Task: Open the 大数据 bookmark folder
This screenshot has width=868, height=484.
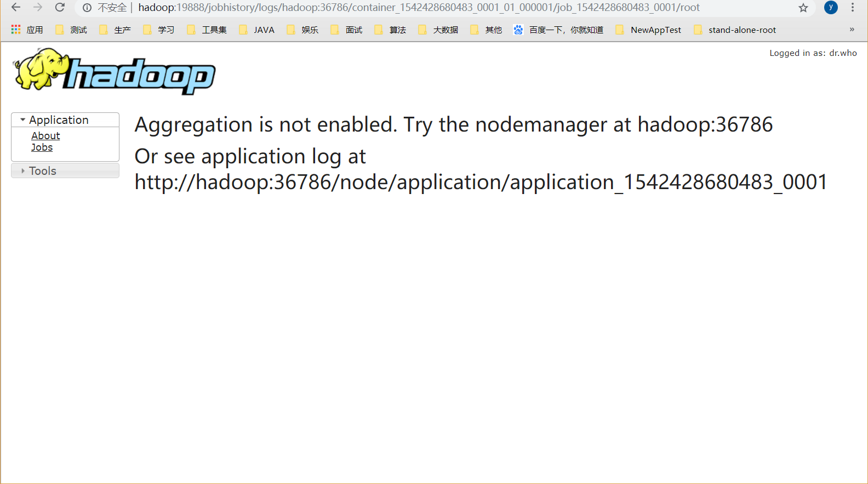Action: coord(438,30)
